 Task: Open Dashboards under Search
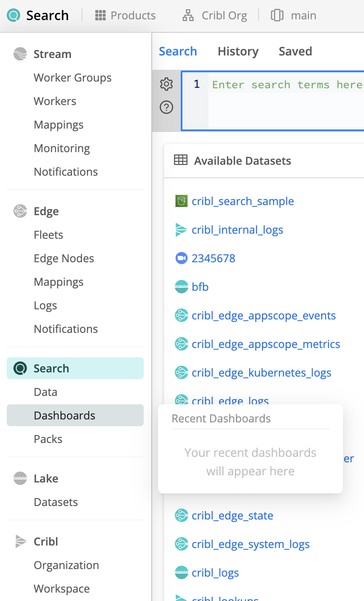point(75,415)
